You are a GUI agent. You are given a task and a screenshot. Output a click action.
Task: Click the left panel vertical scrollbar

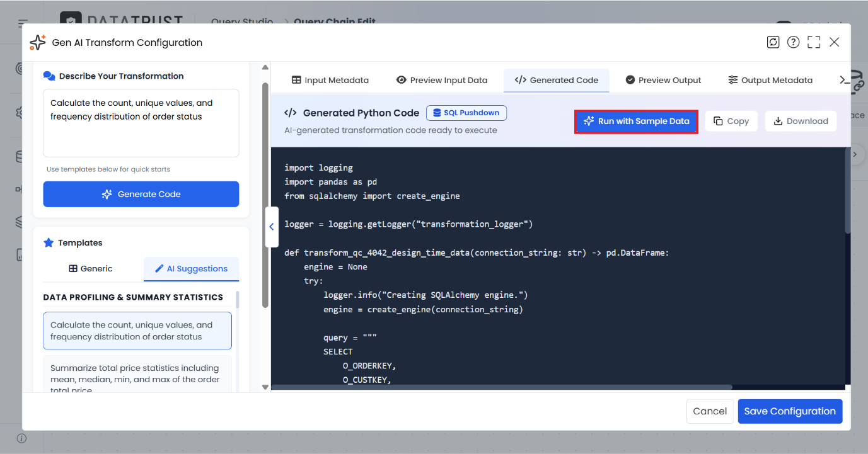pos(265,195)
